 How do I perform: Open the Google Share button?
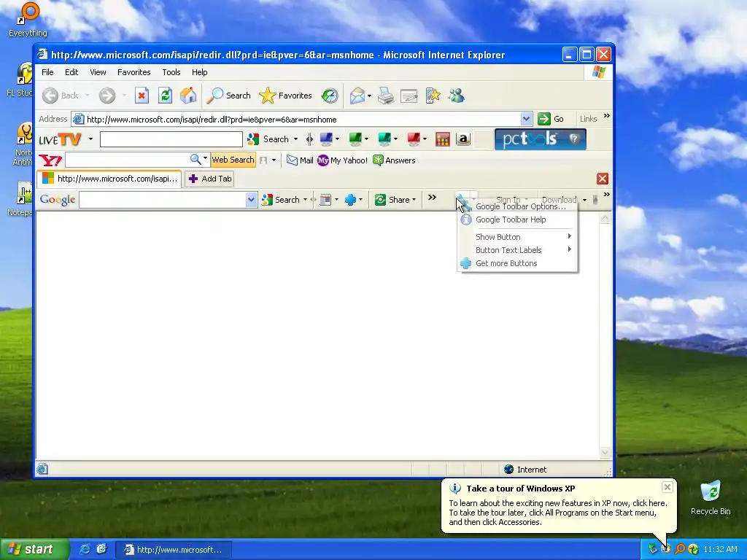point(395,200)
